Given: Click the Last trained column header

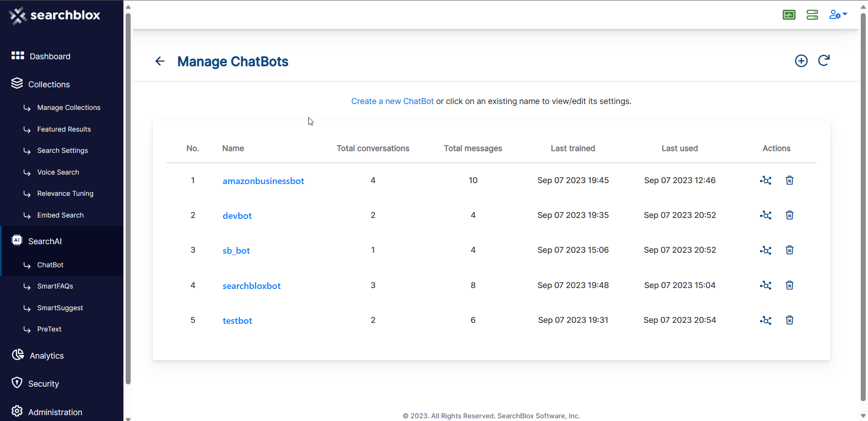Looking at the screenshot, I should [573, 148].
